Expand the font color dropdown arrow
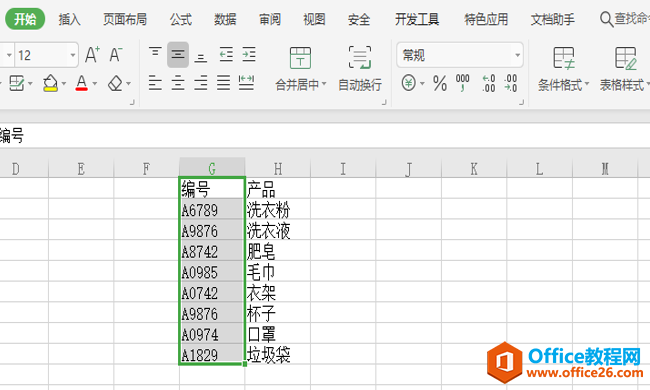 (95, 83)
